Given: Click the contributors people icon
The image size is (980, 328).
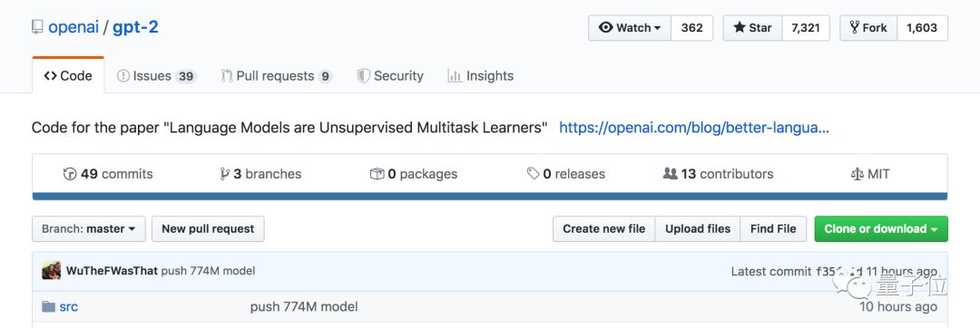Looking at the screenshot, I should (670, 174).
